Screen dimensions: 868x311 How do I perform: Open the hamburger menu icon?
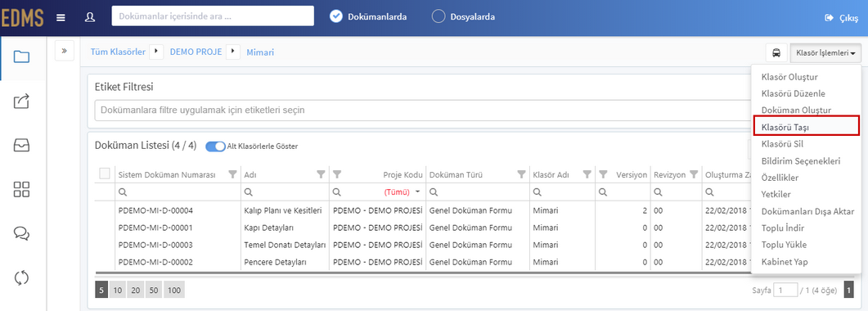pyautogui.click(x=61, y=17)
